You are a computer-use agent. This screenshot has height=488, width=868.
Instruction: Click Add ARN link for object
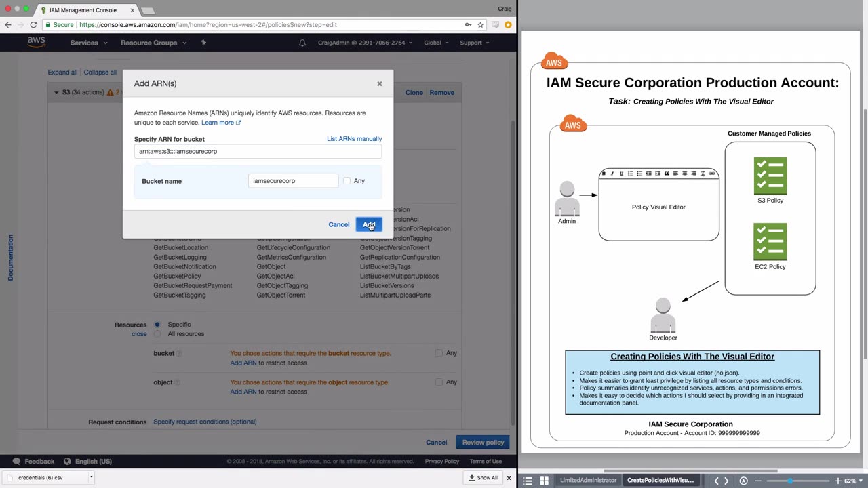pos(243,392)
